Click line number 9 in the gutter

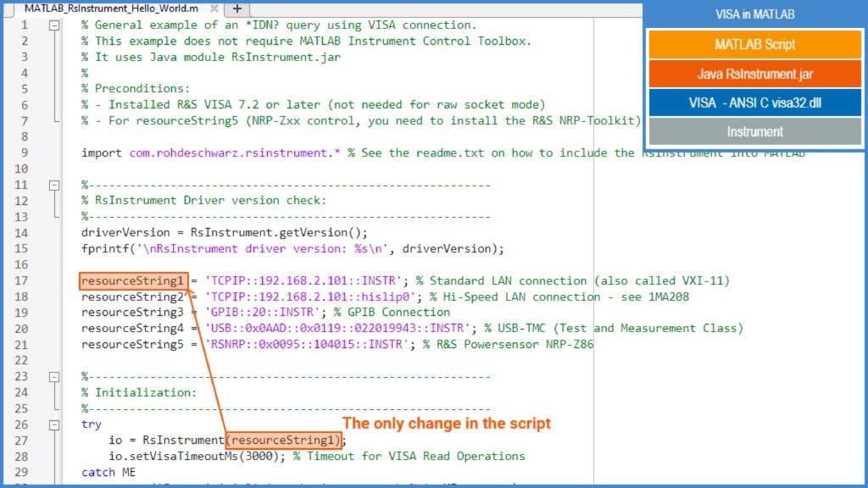[25, 152]
